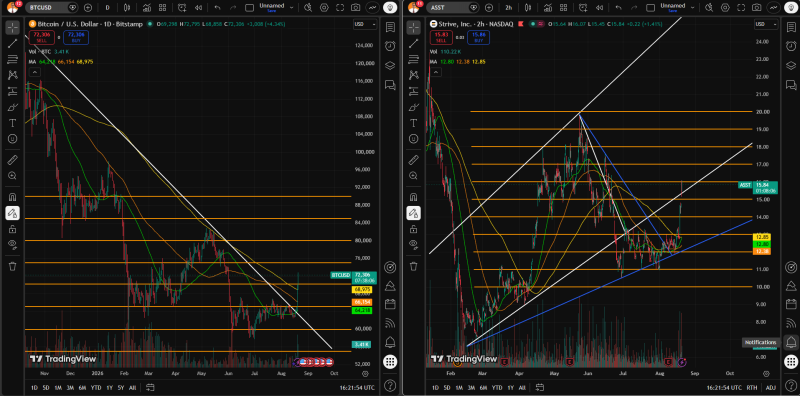This screenshot has width=800, height=396.
Task: Hide all drawings with eye icon on ASST
Action: click(414, 244)
